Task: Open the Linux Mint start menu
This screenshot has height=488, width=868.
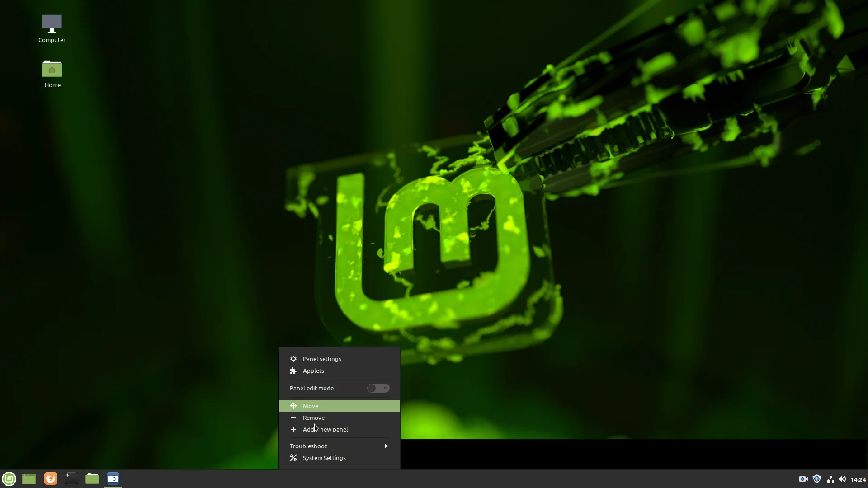Action: pyautogui.click(x=9, y=479)
